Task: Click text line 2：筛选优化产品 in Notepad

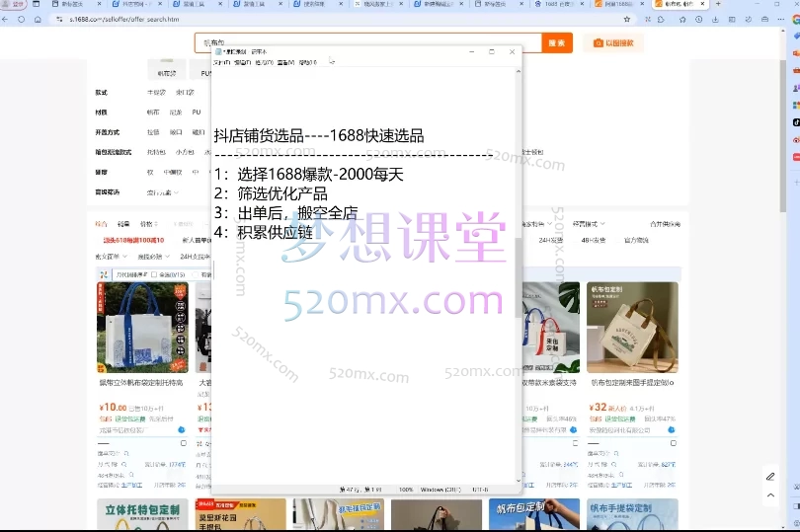Action: (271, 193)
